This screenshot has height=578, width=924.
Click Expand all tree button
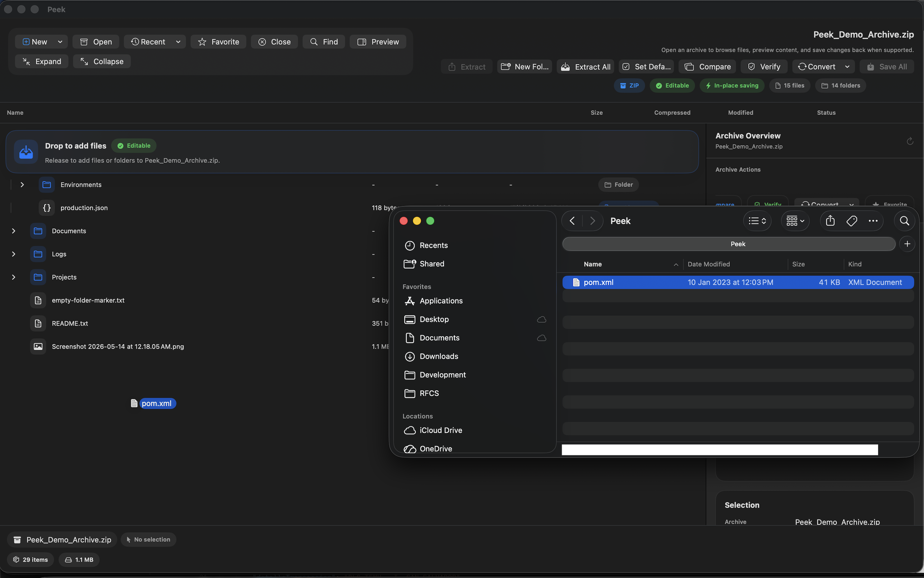[42, 61]
